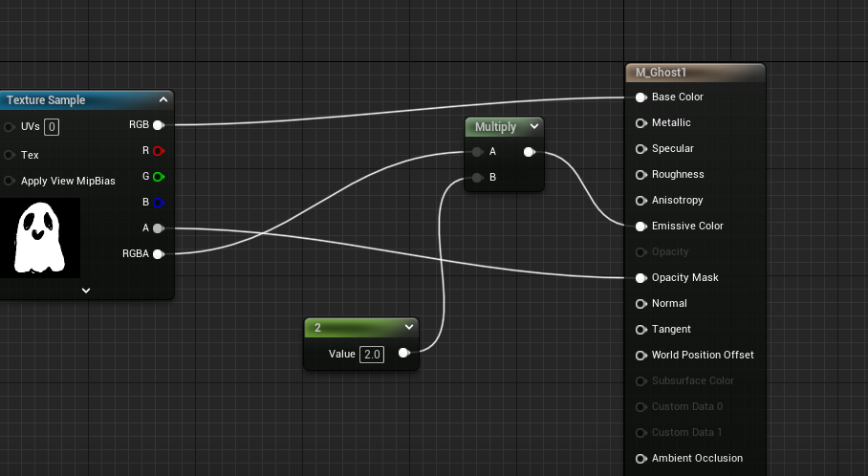The height and width of the screenshot is (476, 868).
Task: Click the green G output pin
Action: point(158,177)
